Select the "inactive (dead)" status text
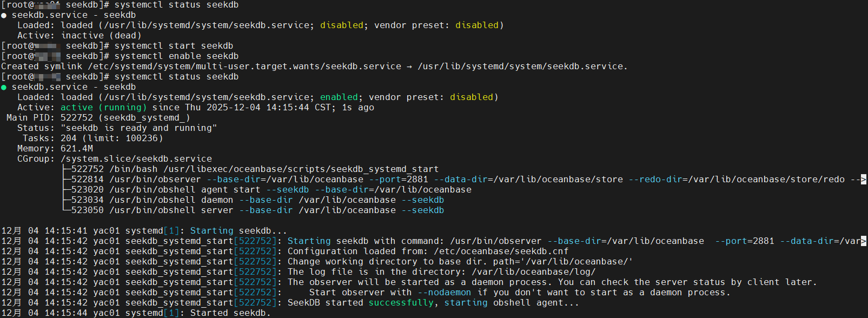This screenshot has width=868, height=318. (x=101, y=36)
